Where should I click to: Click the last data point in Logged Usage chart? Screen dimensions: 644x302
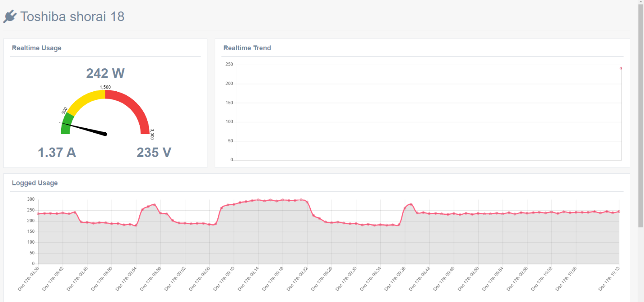(619, 212)
